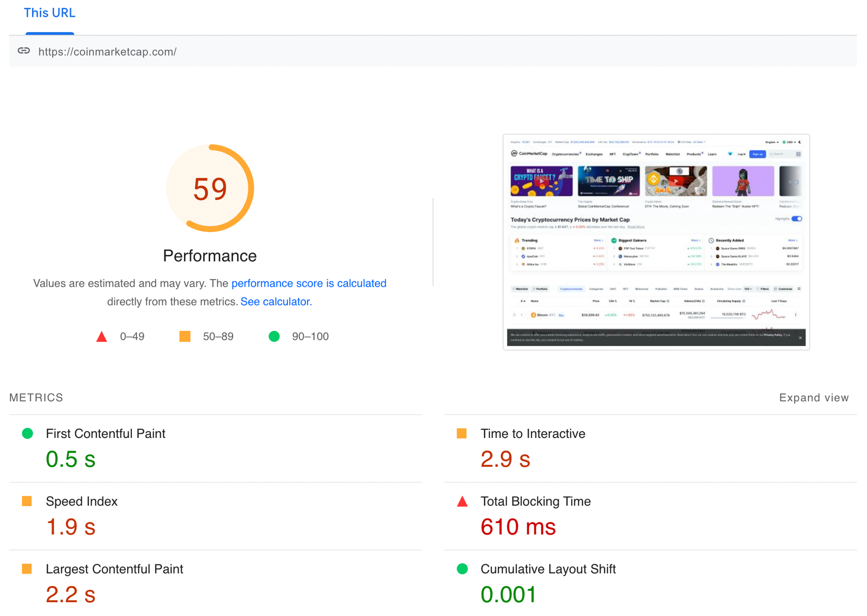Click the Expand view control

(x=813, y=398)
